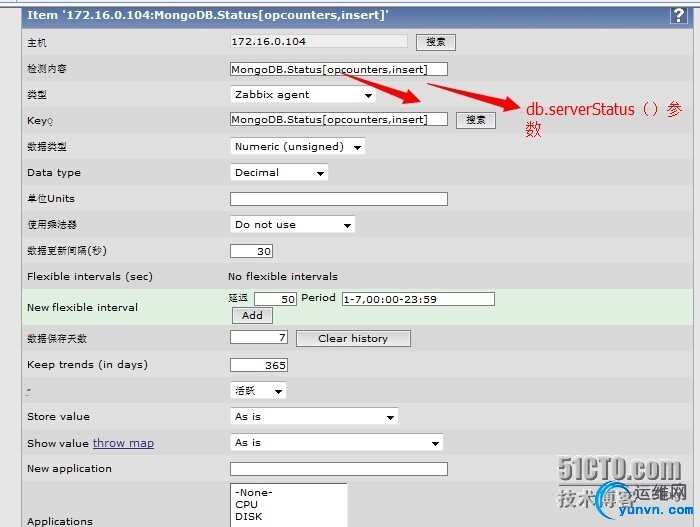Follow the throw map link
Image resolution: width=700 pixels, height=527 pixels.
123,443
